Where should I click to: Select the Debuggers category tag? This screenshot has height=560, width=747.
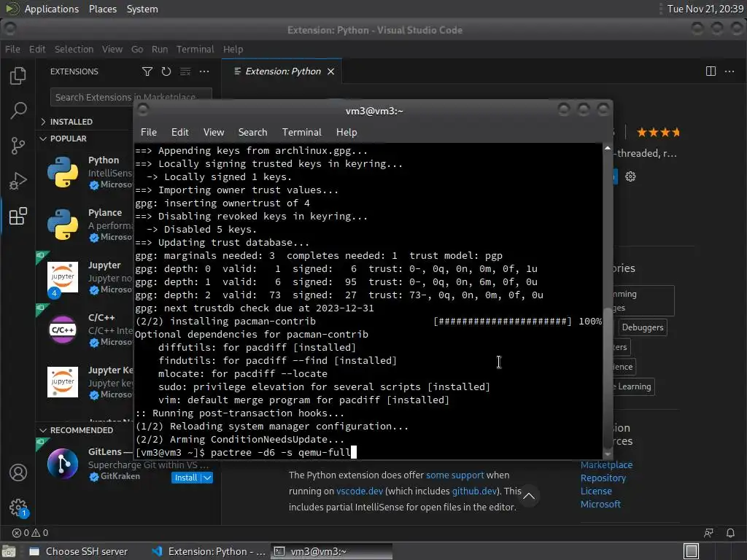642,327
